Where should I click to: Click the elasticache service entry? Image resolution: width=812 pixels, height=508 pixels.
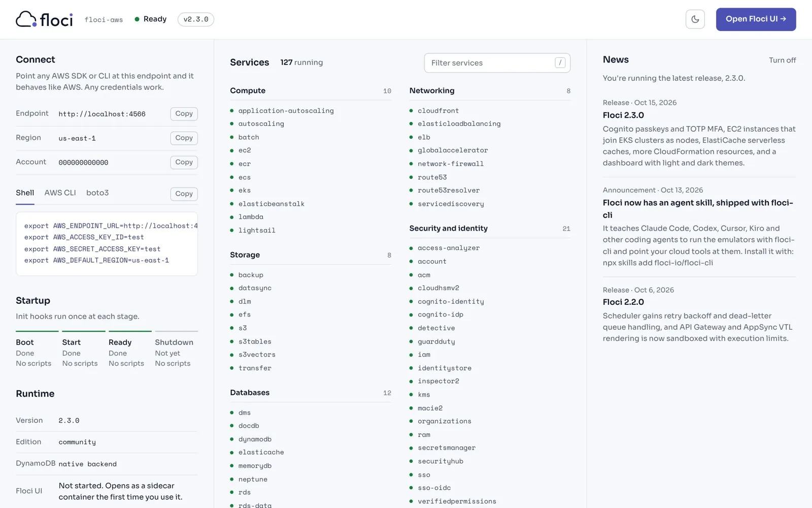pyautogui.click(x=261, y=453)
